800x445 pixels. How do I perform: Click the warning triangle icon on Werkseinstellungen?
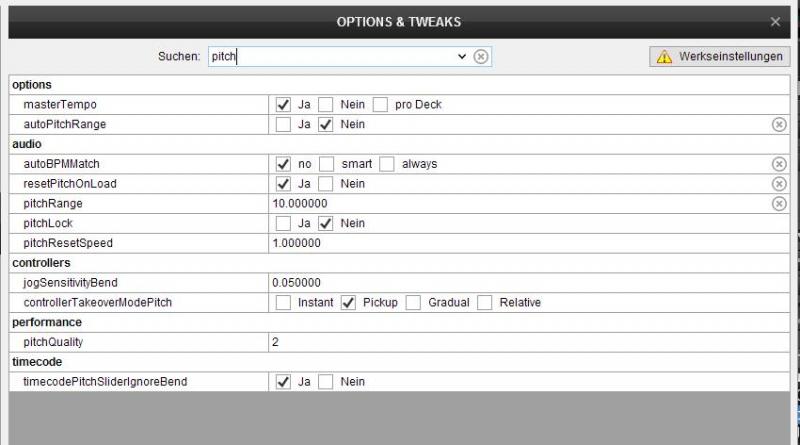click(x=664, y=57)
